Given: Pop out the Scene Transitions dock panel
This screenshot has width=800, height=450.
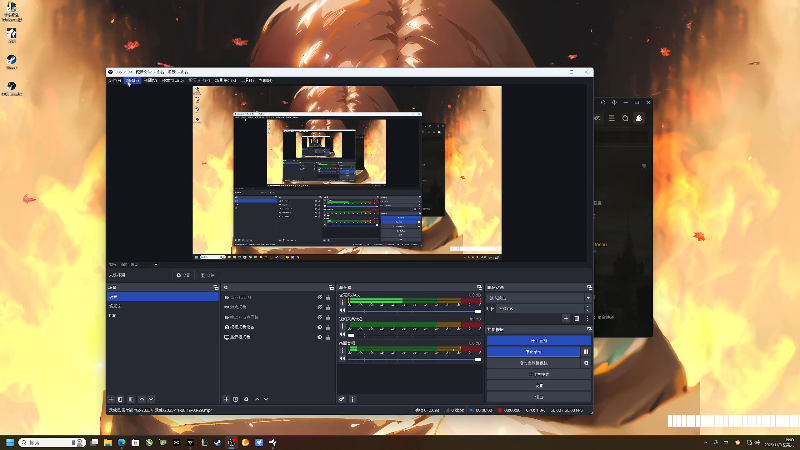Looking at the screenshot, I should pos(589,288).
